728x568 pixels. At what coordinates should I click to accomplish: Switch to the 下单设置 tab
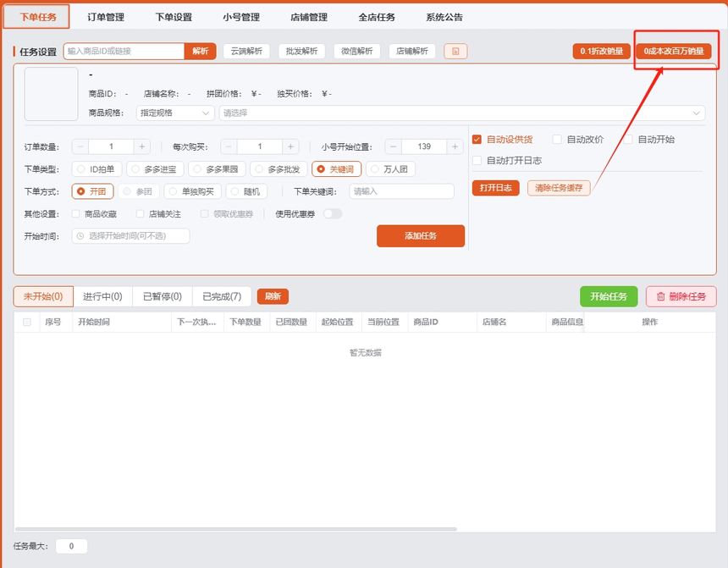pyautogui.click(x=174, y=17)
